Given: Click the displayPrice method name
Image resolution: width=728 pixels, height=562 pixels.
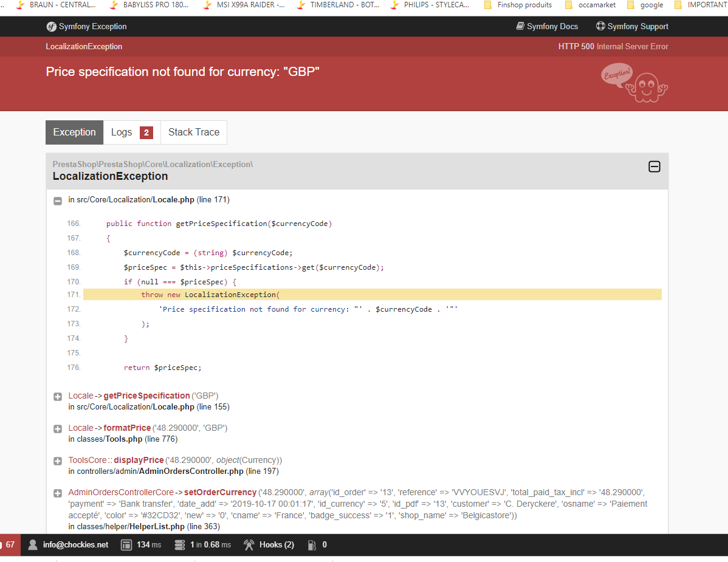Looking at the screenshot, I should tap(139, 460).
